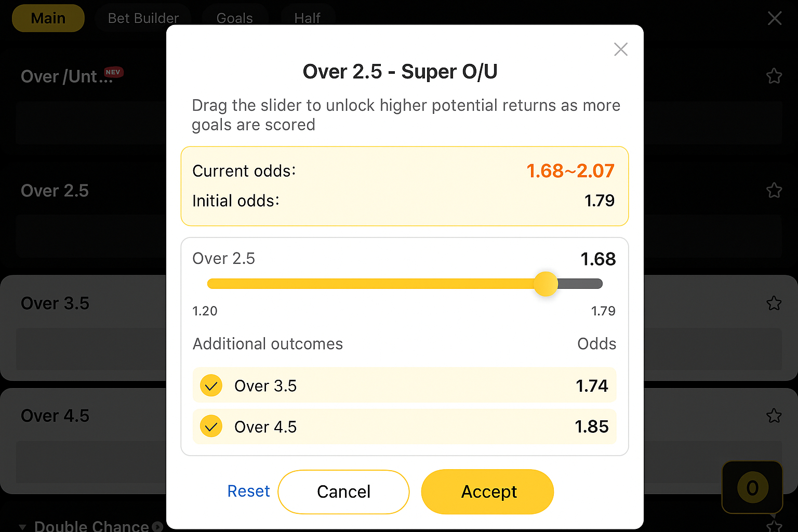
Task: Uncheck the Over 3.5 additional outcome
Action: pyautogui.click(x=211, y=385)
